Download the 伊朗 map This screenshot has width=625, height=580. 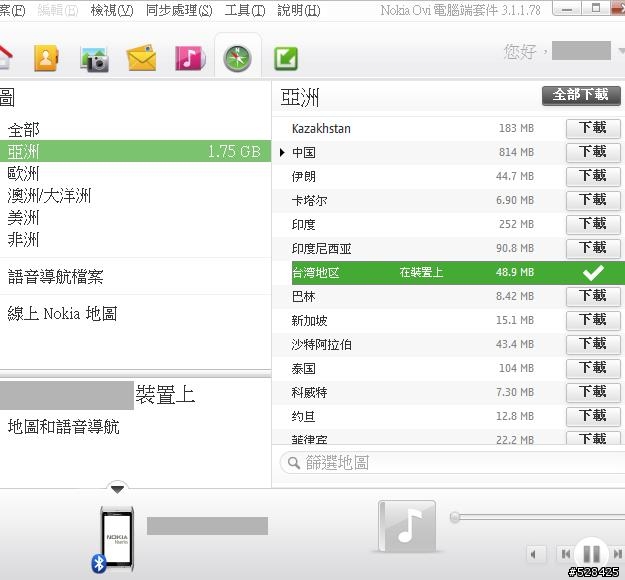tap(593, 177)
